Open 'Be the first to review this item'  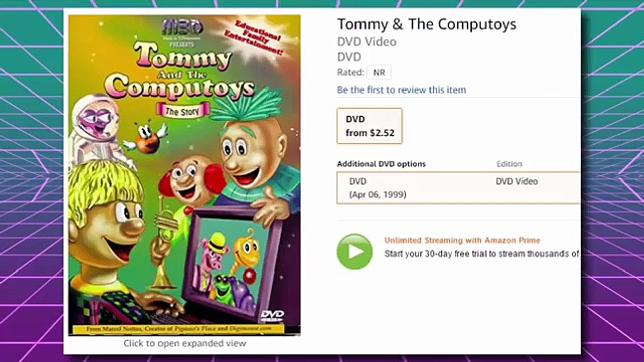point(401,90)
